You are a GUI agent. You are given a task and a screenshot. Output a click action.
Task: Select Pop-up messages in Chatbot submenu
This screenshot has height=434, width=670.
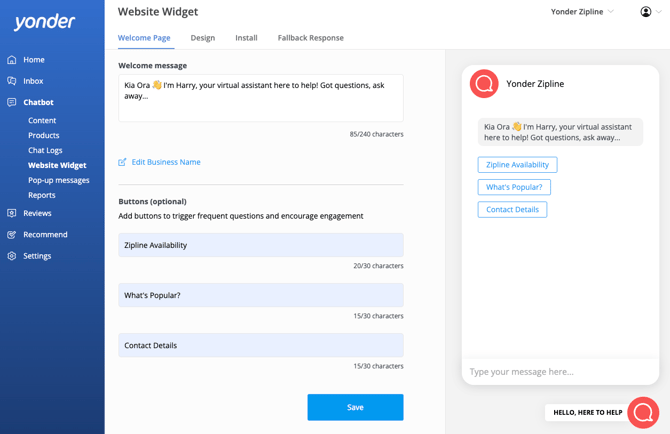click(59, 180)
